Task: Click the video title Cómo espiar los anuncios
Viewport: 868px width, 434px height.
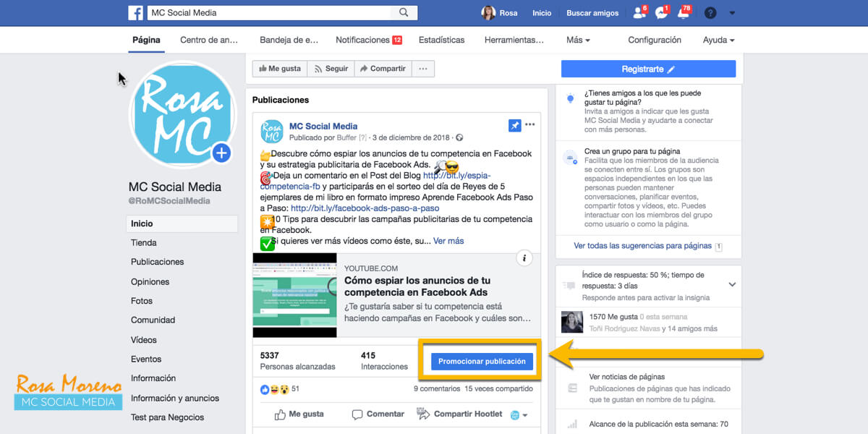Action: pyautogui.click(x=417, y=286)
